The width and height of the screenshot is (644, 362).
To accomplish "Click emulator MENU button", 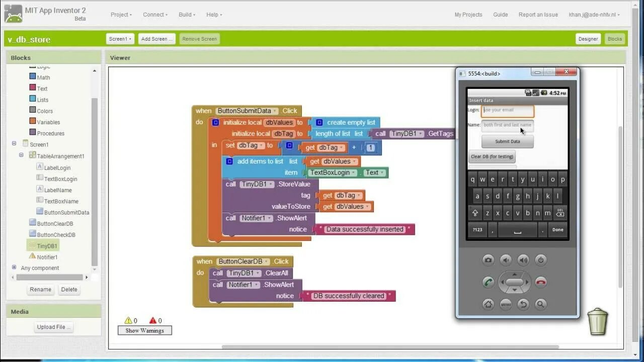I will (506, 304).
